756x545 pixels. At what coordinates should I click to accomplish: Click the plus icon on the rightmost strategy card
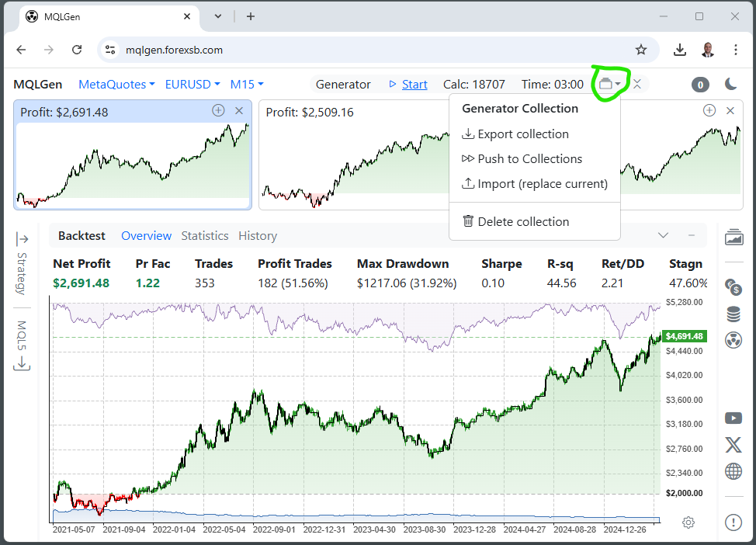point(709,110)
